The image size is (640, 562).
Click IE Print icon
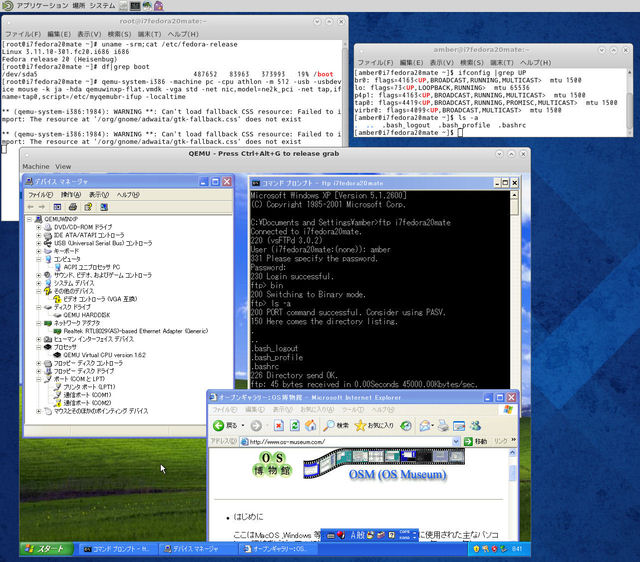tap(443, 426)
